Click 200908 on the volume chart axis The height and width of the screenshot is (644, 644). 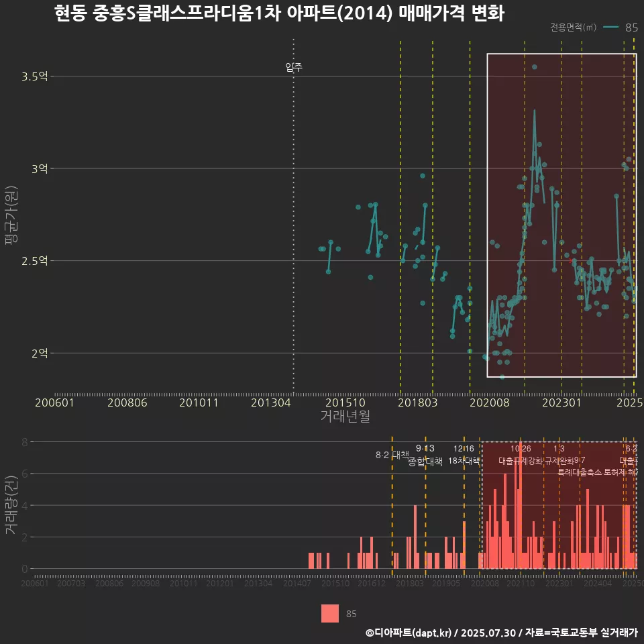[146, 583]
